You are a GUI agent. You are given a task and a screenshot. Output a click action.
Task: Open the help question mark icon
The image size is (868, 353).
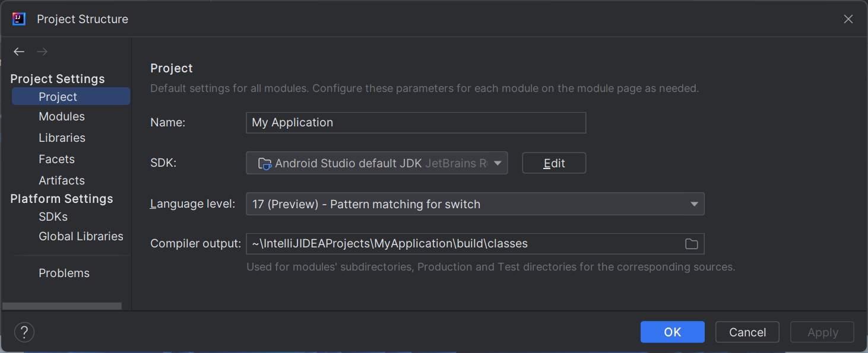[24, 332]
